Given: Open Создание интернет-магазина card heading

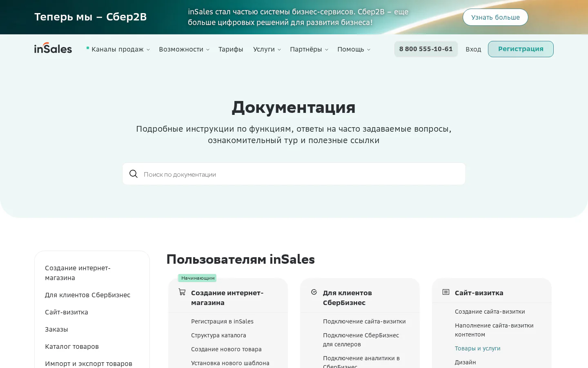Looking at the screenshot, I should point(227,298).
